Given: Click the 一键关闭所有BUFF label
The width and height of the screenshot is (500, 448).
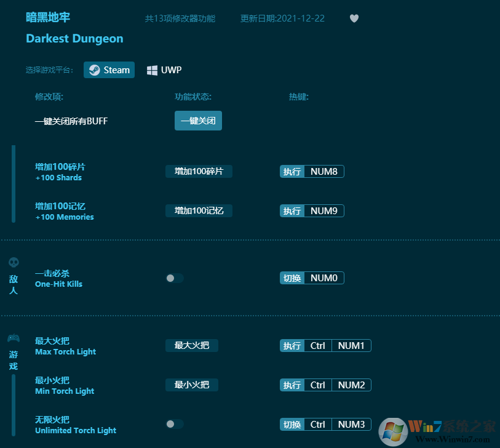Looking at the screenshot, I should 71,121.
